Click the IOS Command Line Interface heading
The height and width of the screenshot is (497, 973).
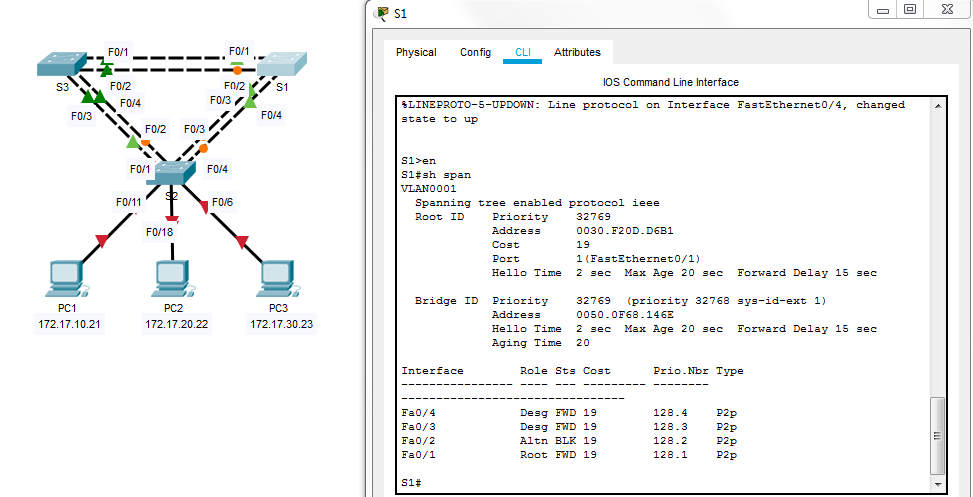coord(671,82)
